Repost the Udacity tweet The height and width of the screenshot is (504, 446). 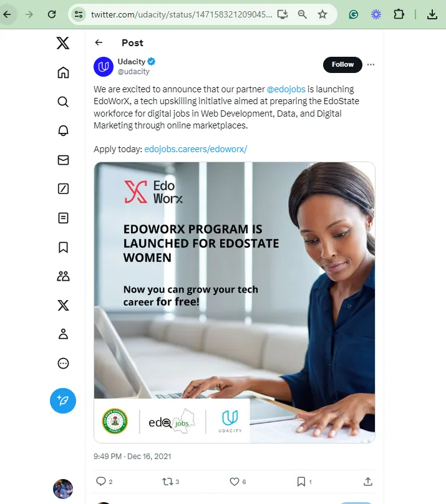[167, 482]
